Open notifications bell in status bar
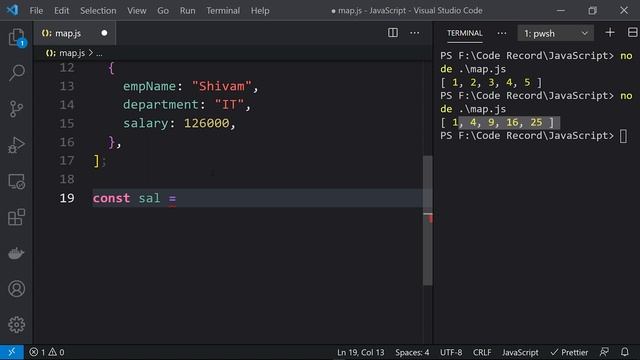Image resolution: width=640 pixels, height=360 pixels. (624, 352)
